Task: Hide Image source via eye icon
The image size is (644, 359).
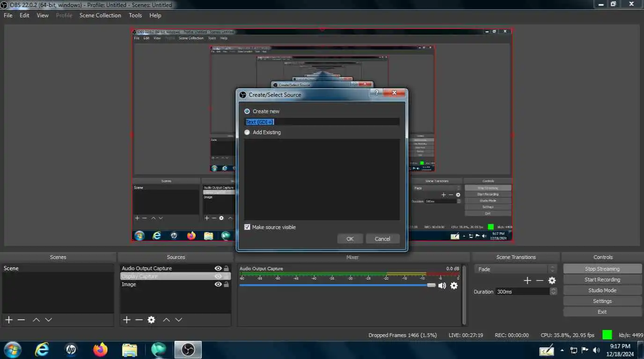Action: [218, 284]
